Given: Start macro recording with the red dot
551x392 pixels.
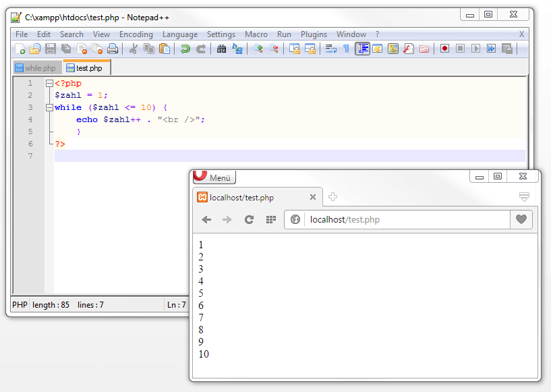Looking at the screenshot, I should click(444, 49).
